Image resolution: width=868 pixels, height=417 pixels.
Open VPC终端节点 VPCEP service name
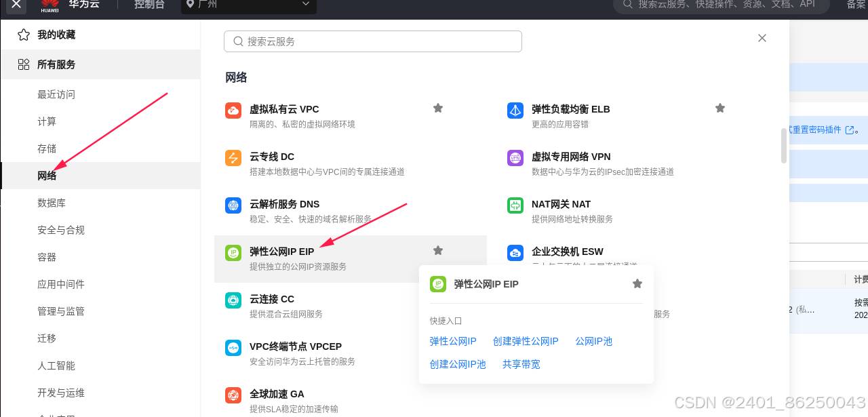click(x=296, y=346)
